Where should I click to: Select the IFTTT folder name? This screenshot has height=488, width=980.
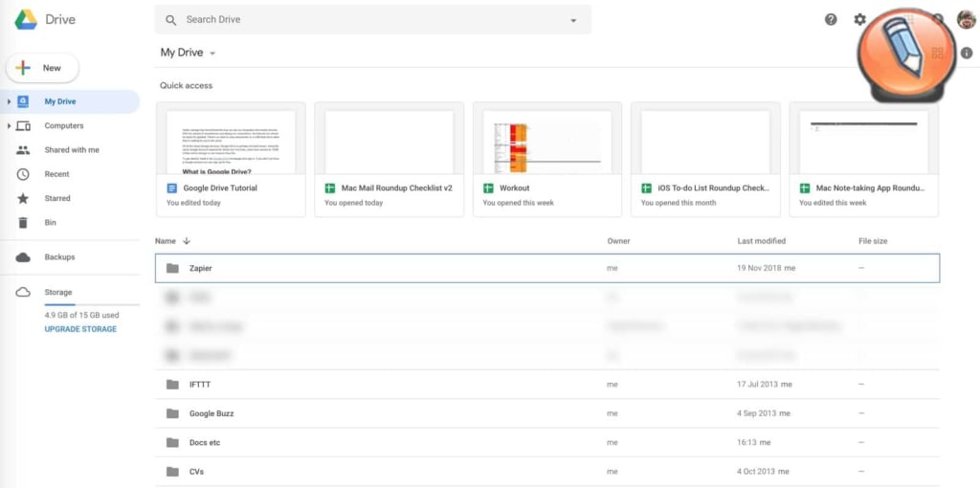tap(200, 385)
